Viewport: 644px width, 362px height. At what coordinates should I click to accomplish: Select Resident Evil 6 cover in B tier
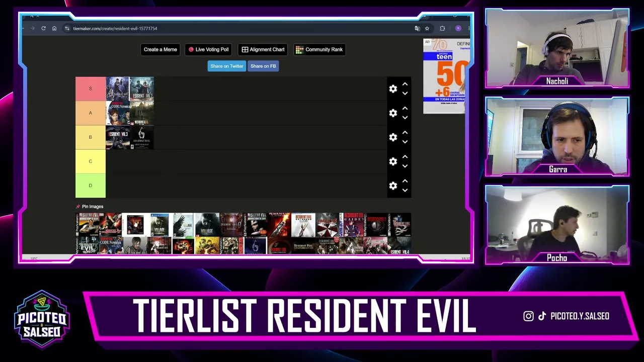142,137
